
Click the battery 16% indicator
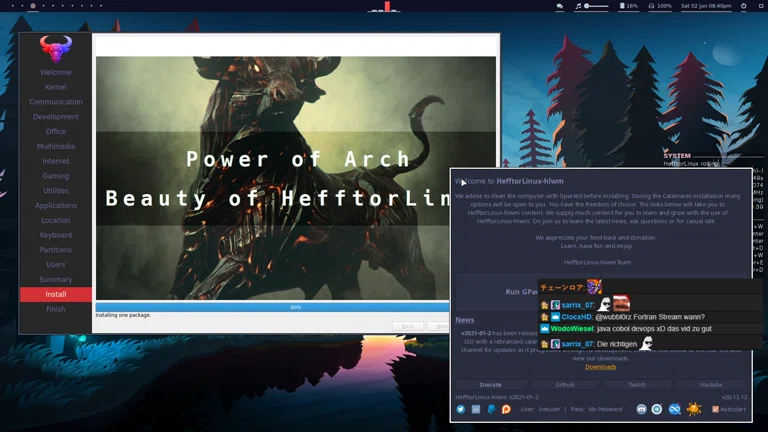629,6
